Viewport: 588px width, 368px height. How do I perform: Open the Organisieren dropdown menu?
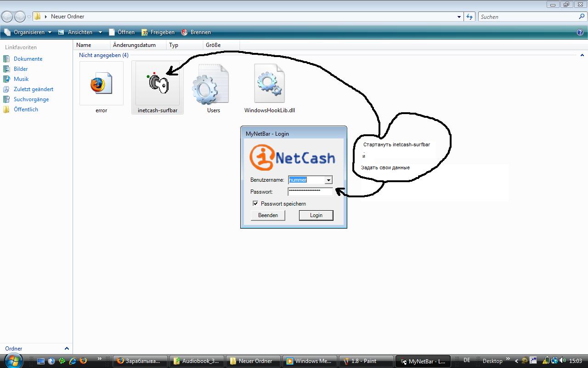click(28, 32)
